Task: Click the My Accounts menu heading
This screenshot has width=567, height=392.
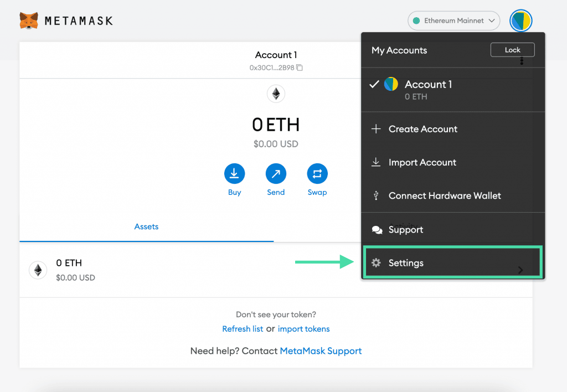Action: [x=399, y=50]
